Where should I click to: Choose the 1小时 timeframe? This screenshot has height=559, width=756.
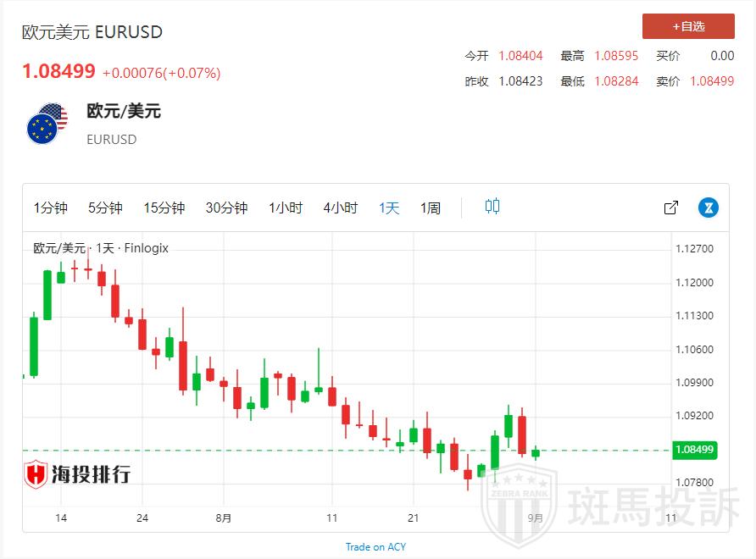[x=286, y=208]
